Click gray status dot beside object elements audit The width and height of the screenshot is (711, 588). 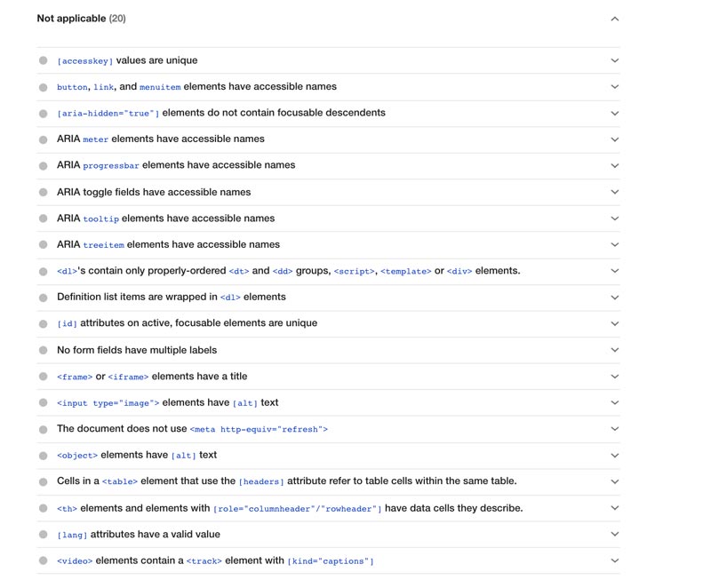[x=43, y=456]
